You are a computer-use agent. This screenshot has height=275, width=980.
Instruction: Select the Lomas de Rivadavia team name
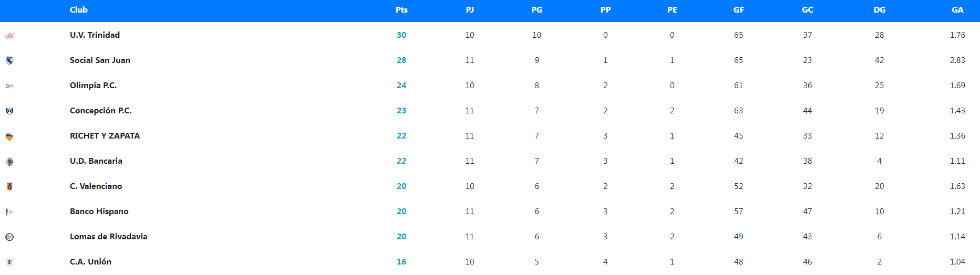point(108,237)
